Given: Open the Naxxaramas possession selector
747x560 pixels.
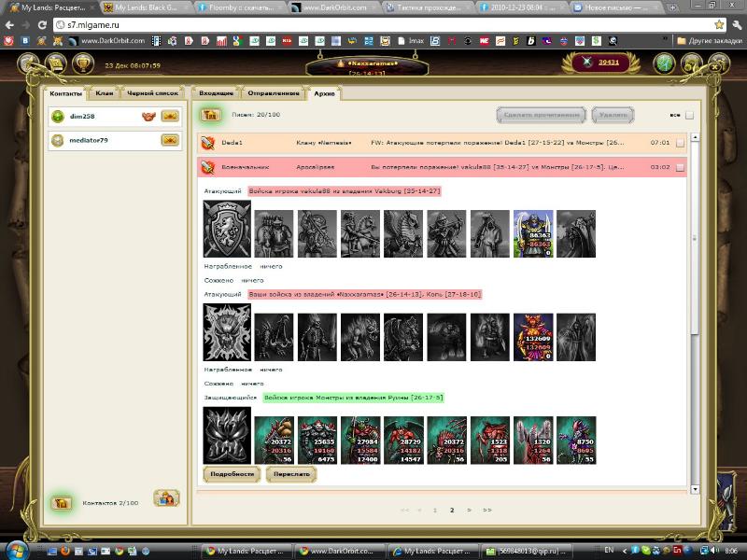Looking at the screenshot, I should click(x=367, y=67).
